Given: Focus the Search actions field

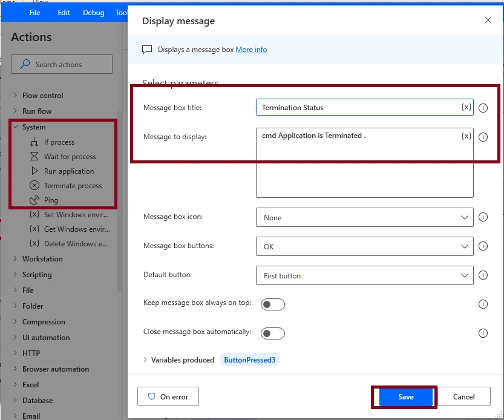Looking at the screenshot, I should (x=62, y=64).
